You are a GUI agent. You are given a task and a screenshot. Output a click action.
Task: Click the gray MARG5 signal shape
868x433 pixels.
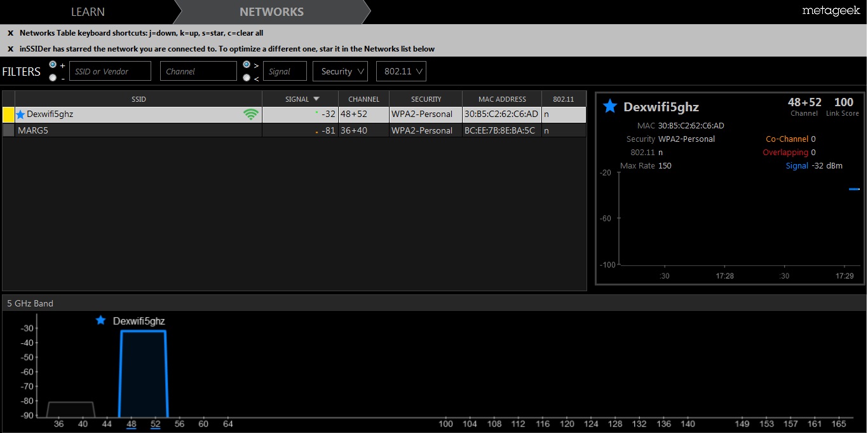[71, 409]
